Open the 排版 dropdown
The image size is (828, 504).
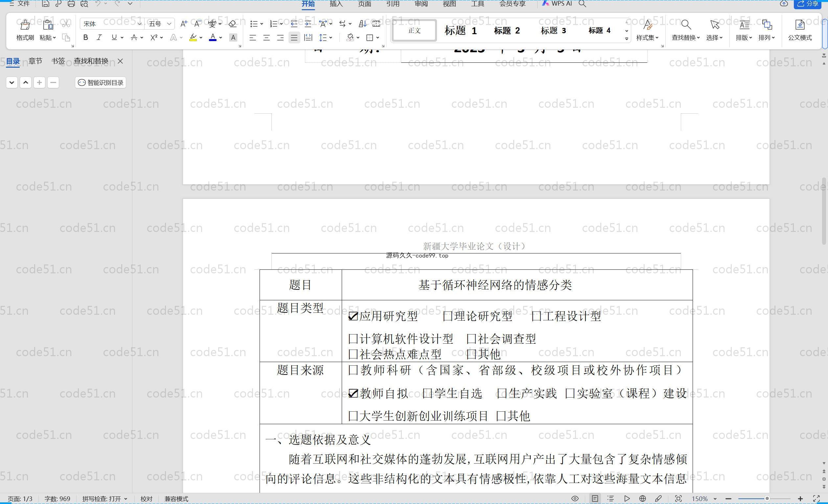744,38
